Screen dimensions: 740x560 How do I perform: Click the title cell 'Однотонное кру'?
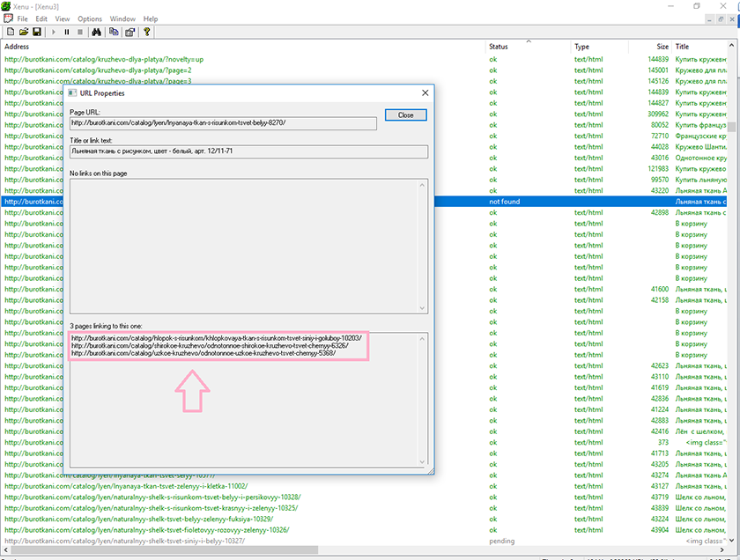pos(701,158)
